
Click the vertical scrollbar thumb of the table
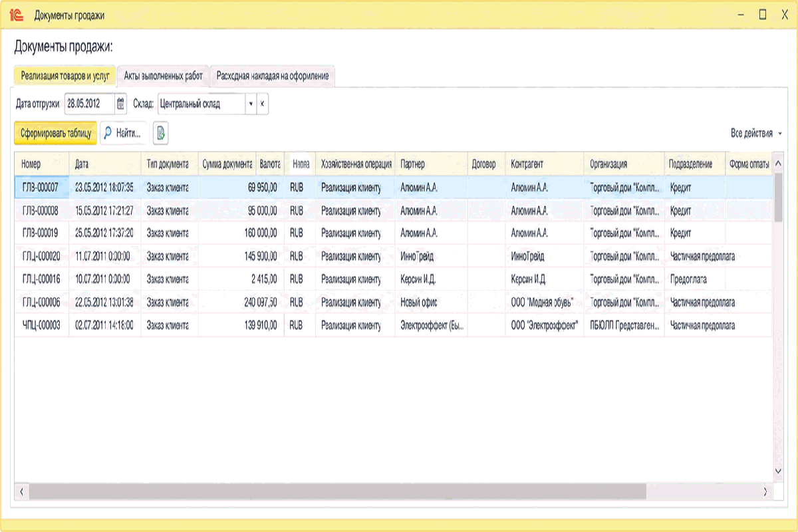(779, 198)
